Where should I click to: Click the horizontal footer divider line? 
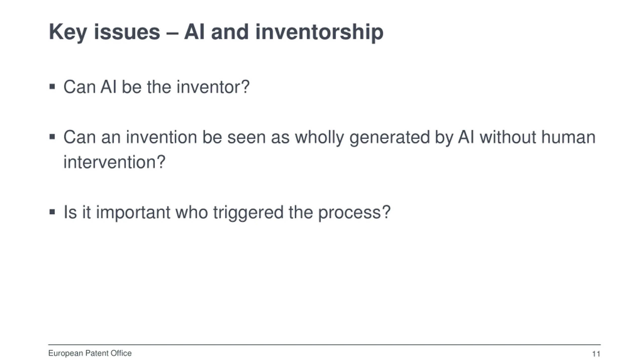point(325,345)
